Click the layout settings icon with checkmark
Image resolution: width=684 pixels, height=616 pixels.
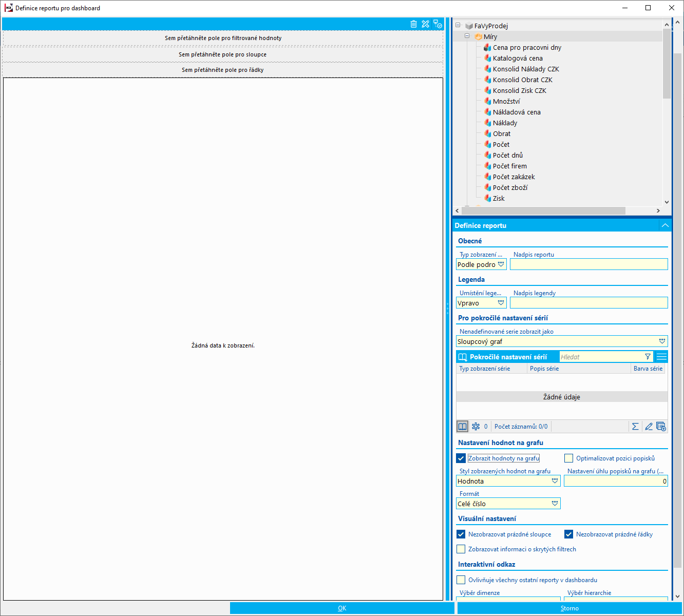pyautogui.click(x=438, y=24)
